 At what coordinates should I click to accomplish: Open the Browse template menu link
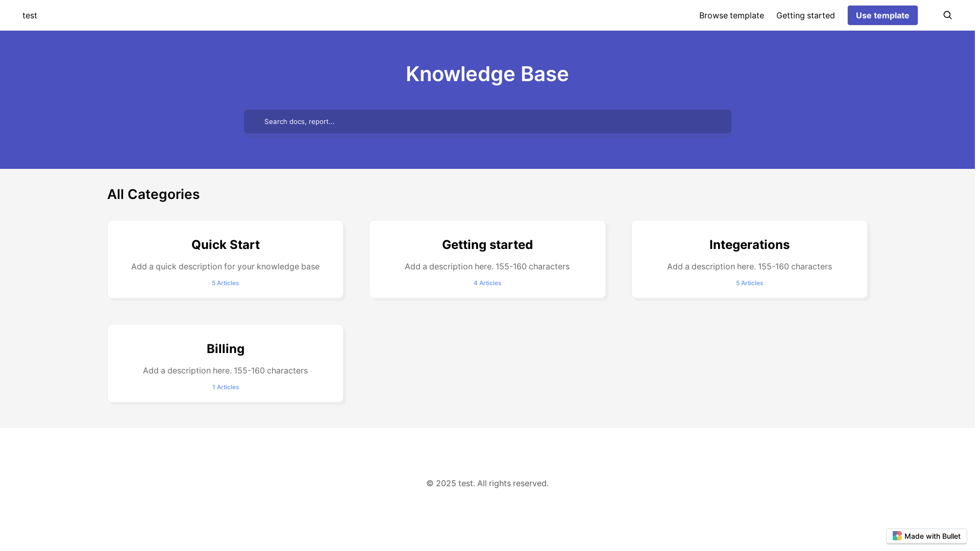click(x=731, y=15)
